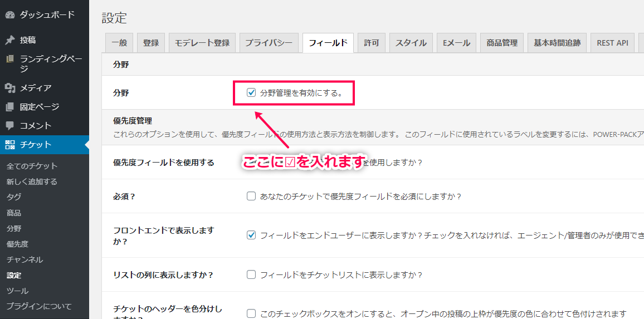Image resolution: width=644 pixels, height=319 pixels.
Task: Go to 全てのチケット submenu link
Action: (32, 166)
